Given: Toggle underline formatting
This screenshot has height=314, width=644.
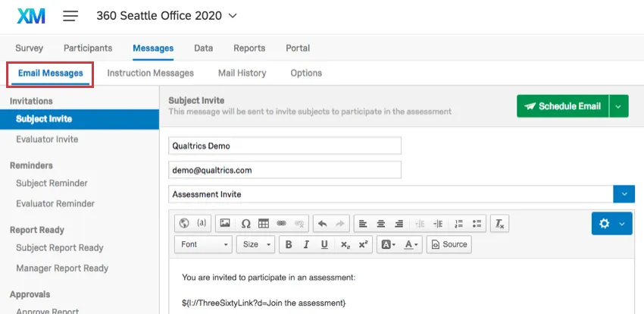Looking at the screenshot, I should 324,244.
